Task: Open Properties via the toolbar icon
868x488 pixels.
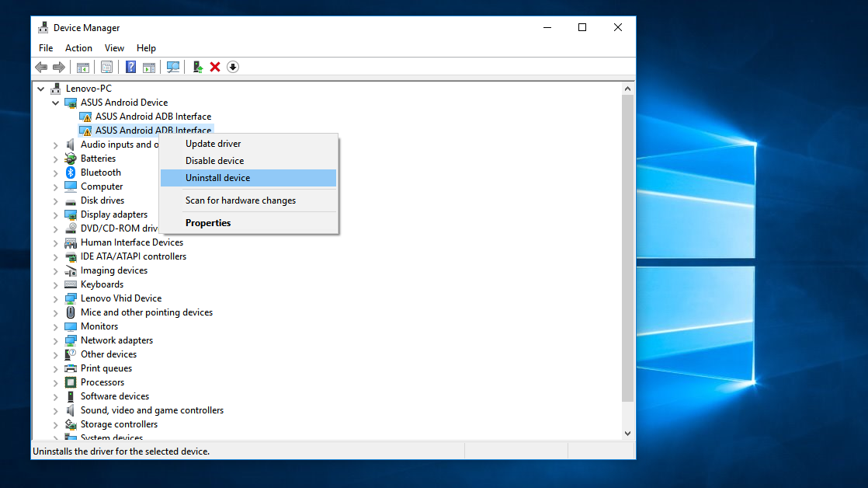Action: pos(106,67)
